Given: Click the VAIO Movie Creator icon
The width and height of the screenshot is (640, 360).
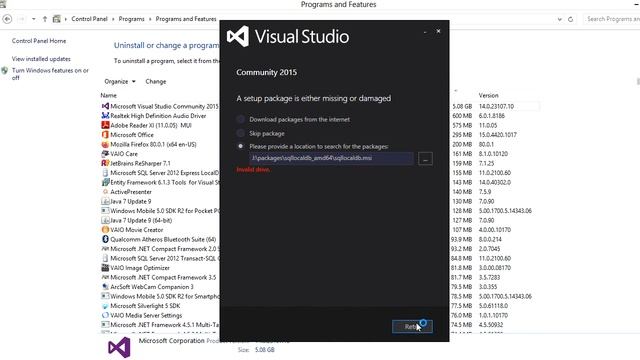Looking at the screenshot, I should (x=105, y=229).
